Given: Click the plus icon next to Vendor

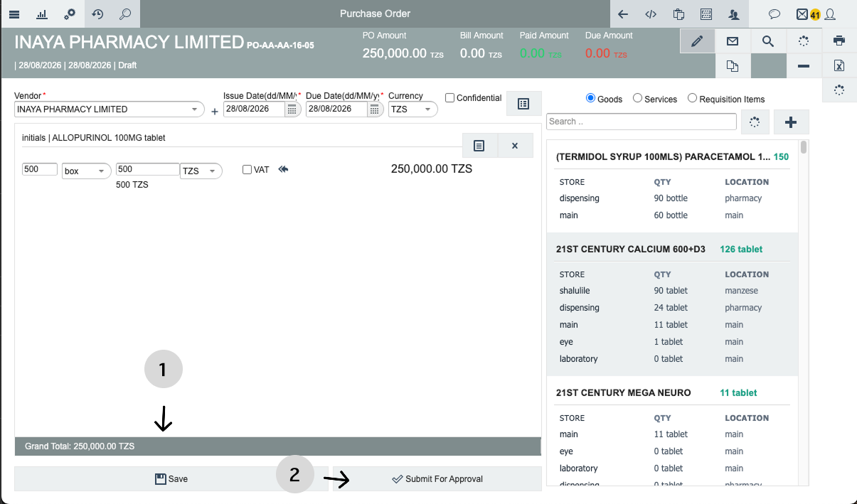Looking at the screenshot, I should point(214,112).
